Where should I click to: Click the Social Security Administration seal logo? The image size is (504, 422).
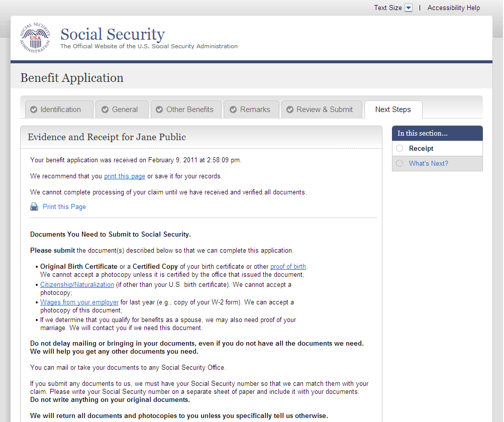tap(35, 38)
